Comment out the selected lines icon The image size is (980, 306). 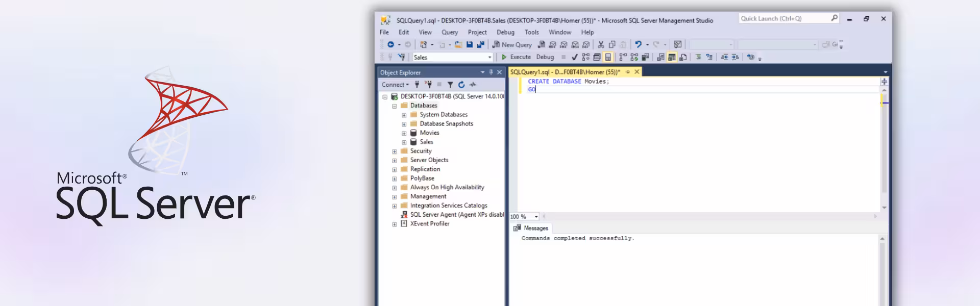coord(698,57)
